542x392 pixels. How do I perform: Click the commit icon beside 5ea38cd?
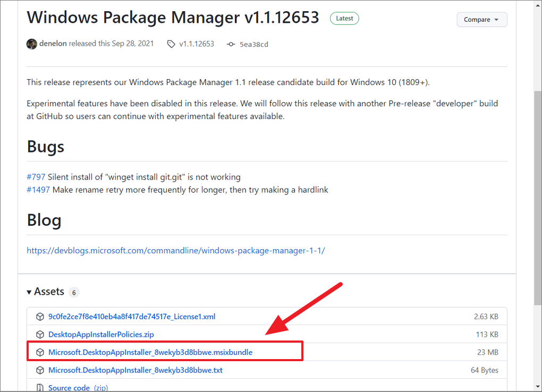tap(231, 44)
